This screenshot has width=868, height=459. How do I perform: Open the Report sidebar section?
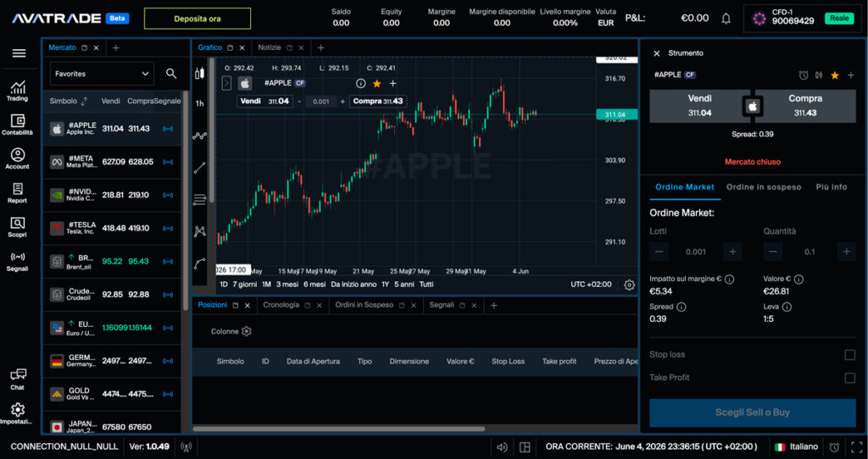point(17,193)
